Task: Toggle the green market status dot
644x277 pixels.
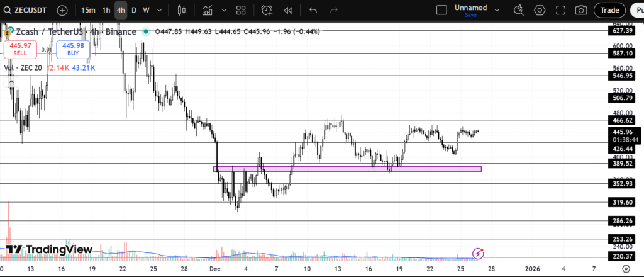Action: [145, 31]
